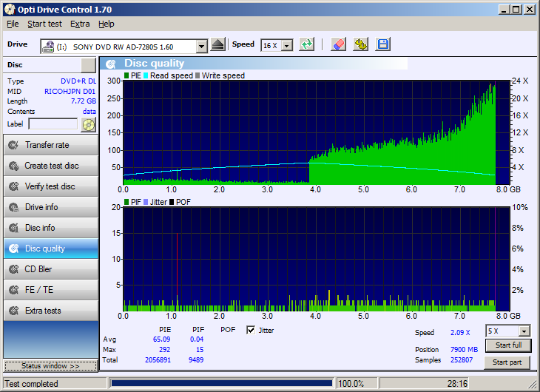The height and width of the screenshot is (392, 540).
Task: Click the Start part button
Action: point(507,362)
